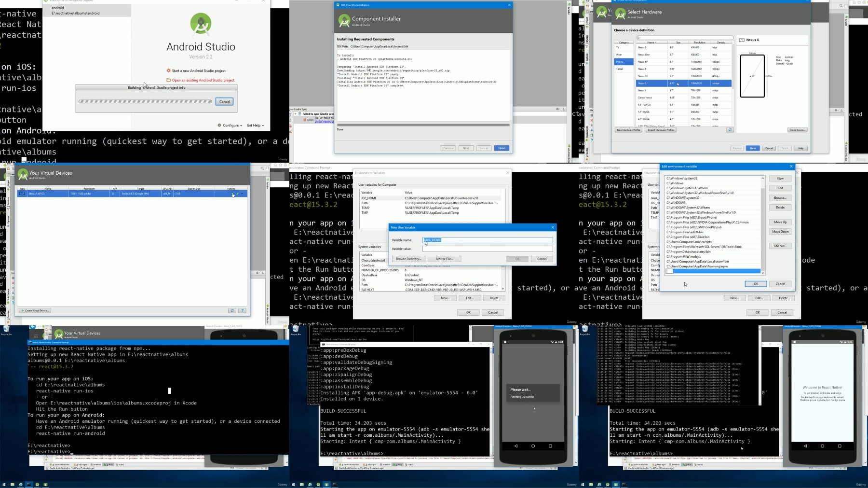
Task: Select the TV category in Select Hardware
Action: pyautogui.click(x=624, y=47)
